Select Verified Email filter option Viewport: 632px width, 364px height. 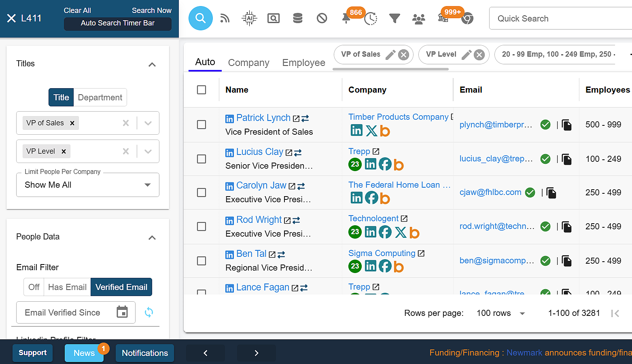pyautogui.click(x=121, y=287)
